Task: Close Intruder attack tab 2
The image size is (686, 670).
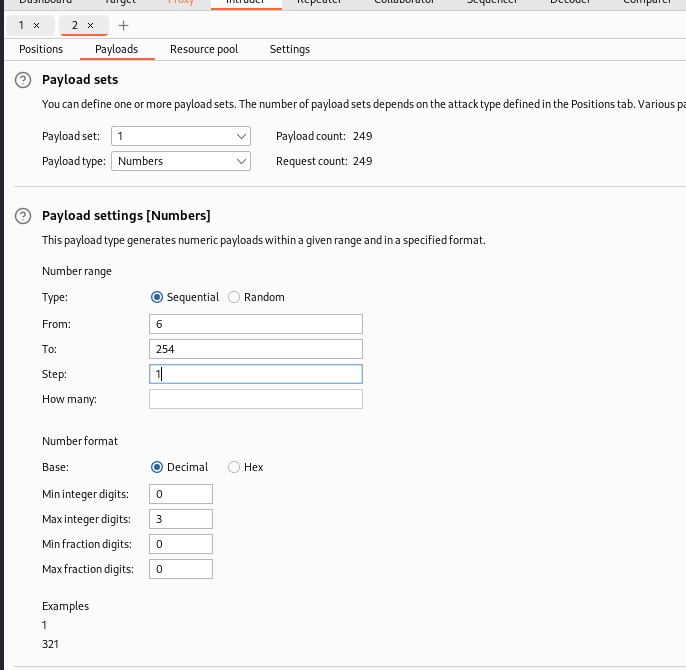Action: pos(90,25)
